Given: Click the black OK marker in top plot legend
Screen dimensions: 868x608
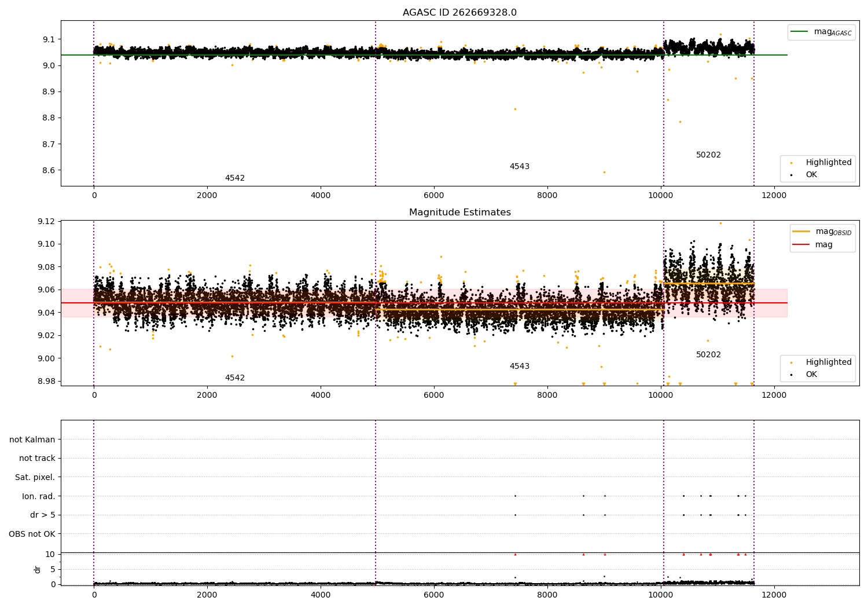Looking at the screenshot, I should [x=792, y=175].
